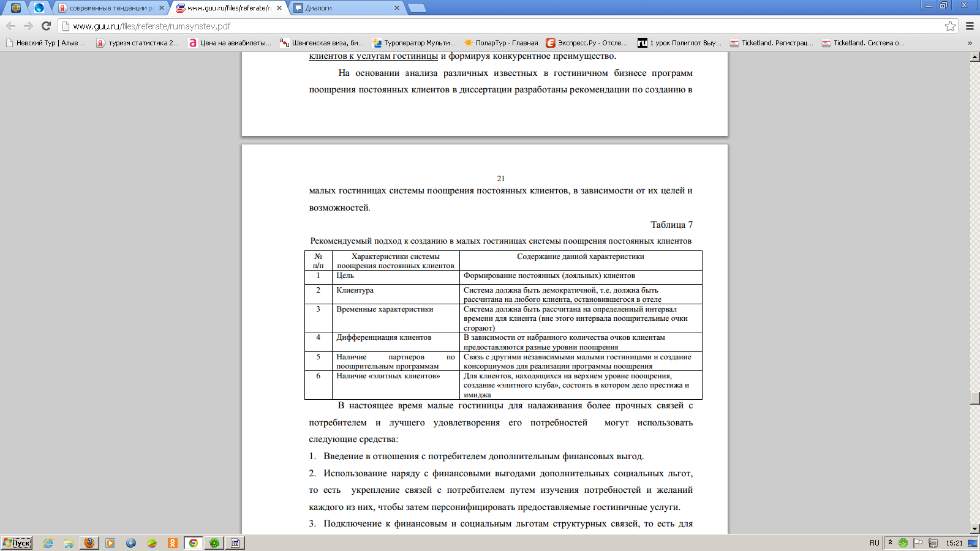
Task: Open the striped ball taskbar icon
Action: click(152, 543)
